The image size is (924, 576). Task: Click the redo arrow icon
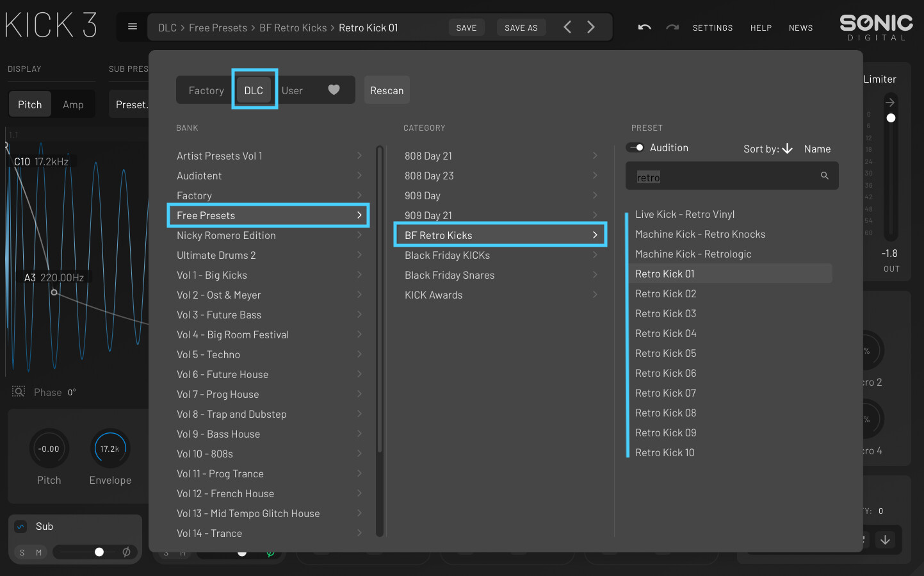pyautogui.click(x=672, y=28)
